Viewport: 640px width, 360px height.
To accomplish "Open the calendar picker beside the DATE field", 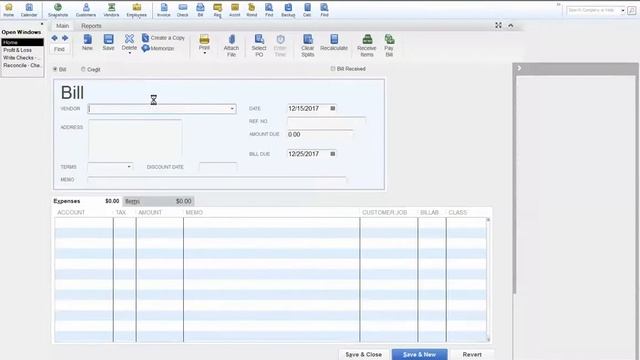I will tap(333, 108).
